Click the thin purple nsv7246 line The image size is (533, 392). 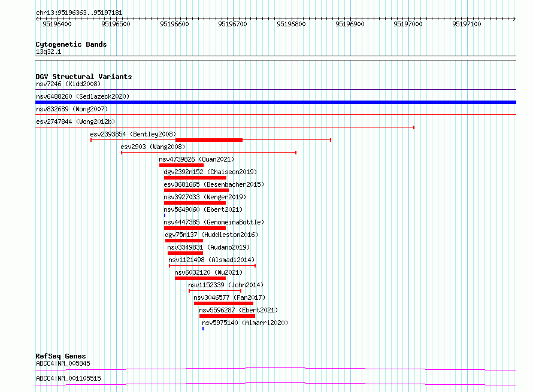click(275, 90)
